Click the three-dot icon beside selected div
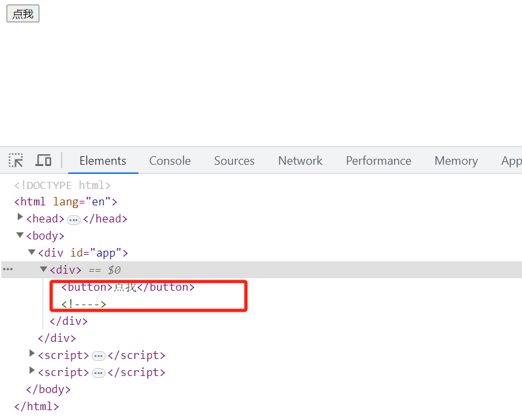The height and width of the screenshot is (420, 522). (x=8, y=270)
